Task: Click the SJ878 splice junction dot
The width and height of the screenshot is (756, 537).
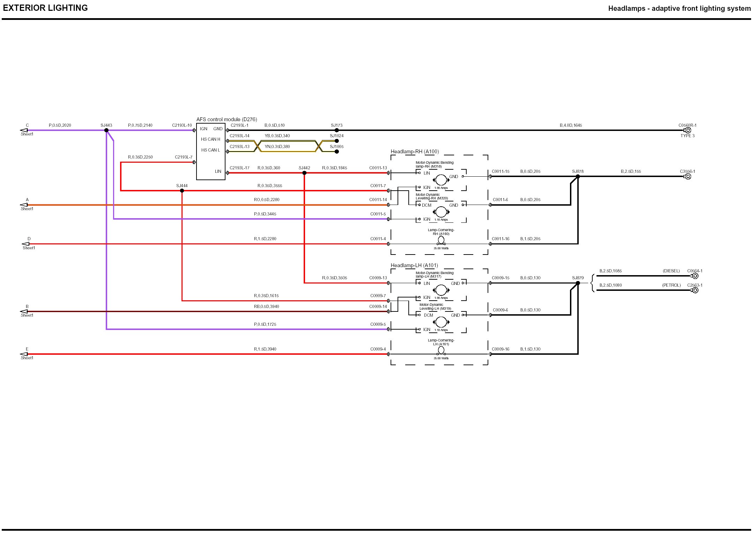Action: pyautogui.click(x=578, y=176)
